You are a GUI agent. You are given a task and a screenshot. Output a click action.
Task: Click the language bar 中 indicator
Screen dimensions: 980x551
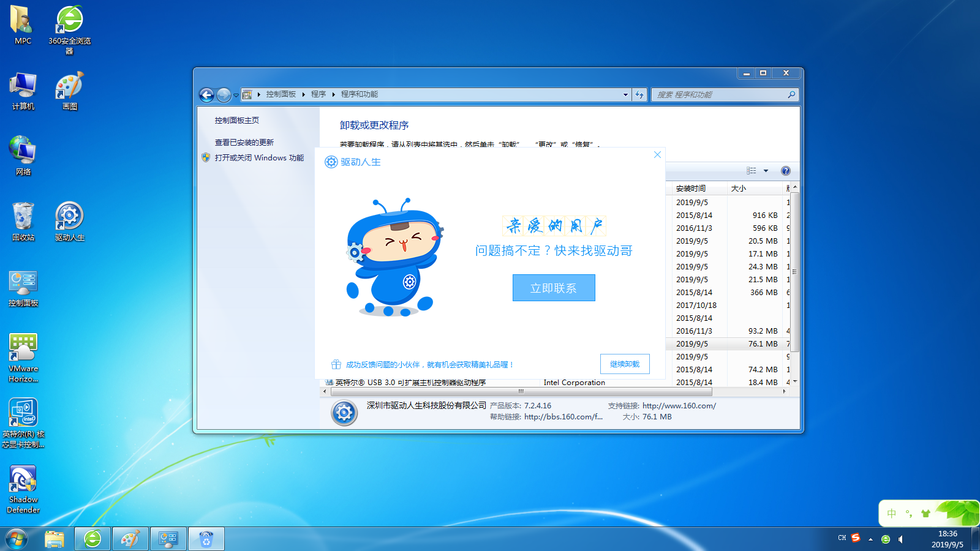pos(892,514)
